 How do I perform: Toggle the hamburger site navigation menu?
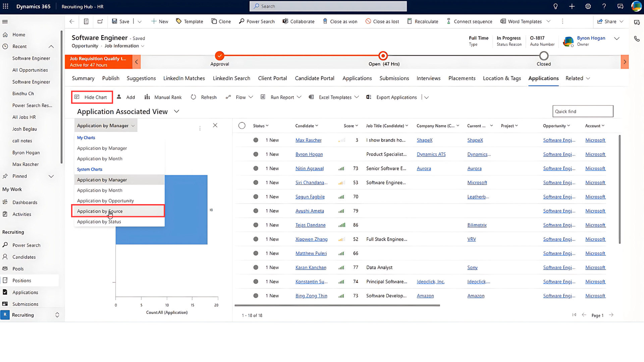pos(5,21)
